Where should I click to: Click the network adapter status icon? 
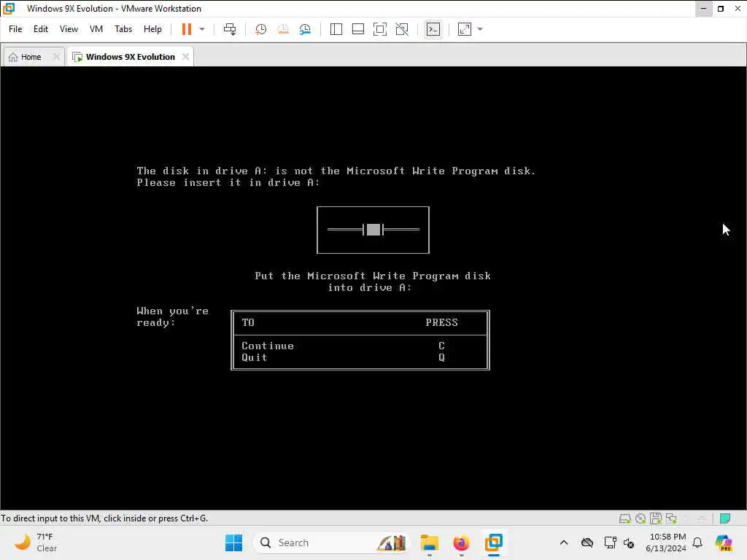click(671, 518)
